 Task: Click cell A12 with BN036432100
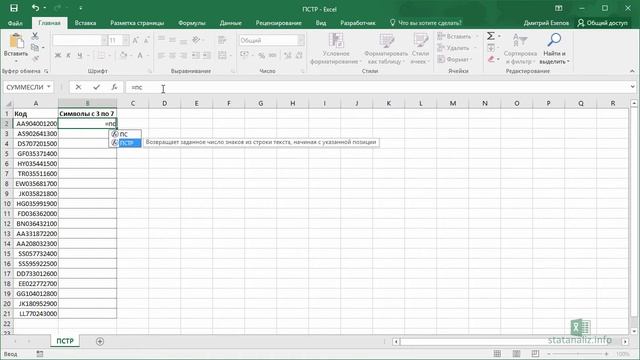tap(36, 224)
